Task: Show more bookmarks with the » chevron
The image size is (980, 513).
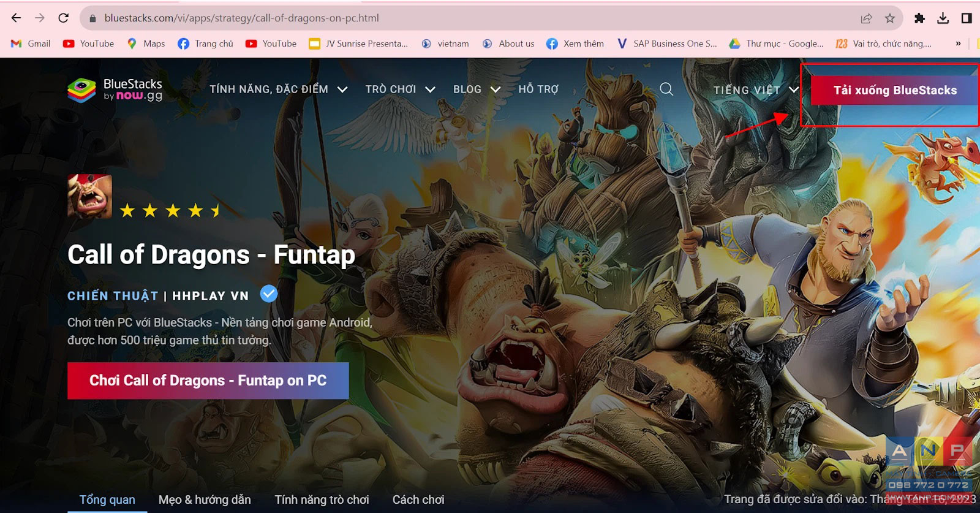Action: pyautogui.click(x=958, y=44)
